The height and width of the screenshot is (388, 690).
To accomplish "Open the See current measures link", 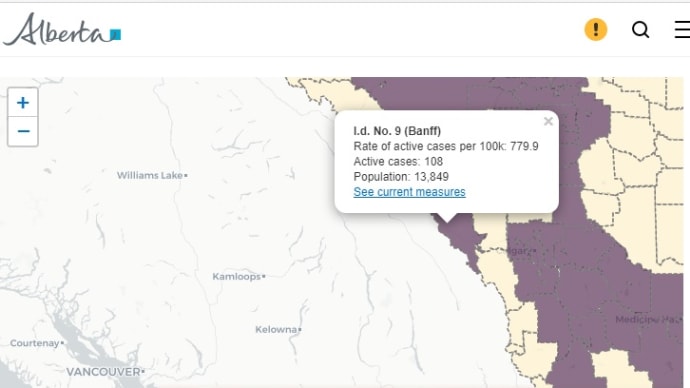I will coord(409,192).
